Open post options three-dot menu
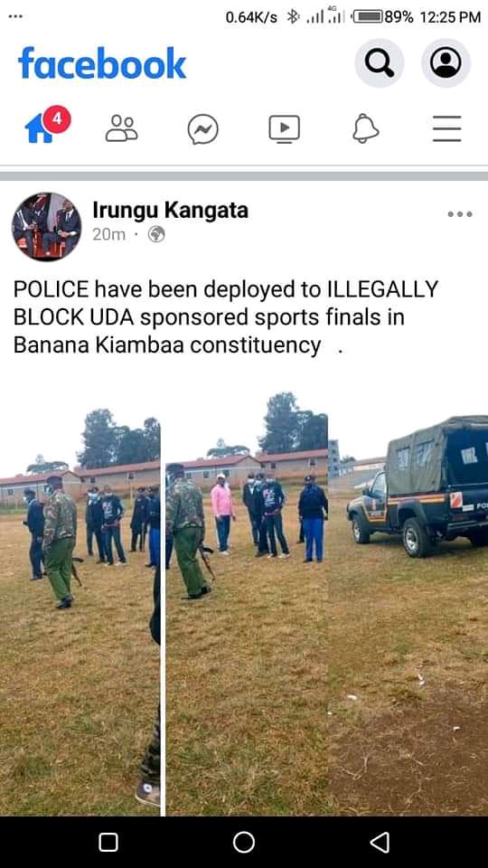The width and height of the screenshot is (488, 868). pyautogui.click(x=460, y=214)
